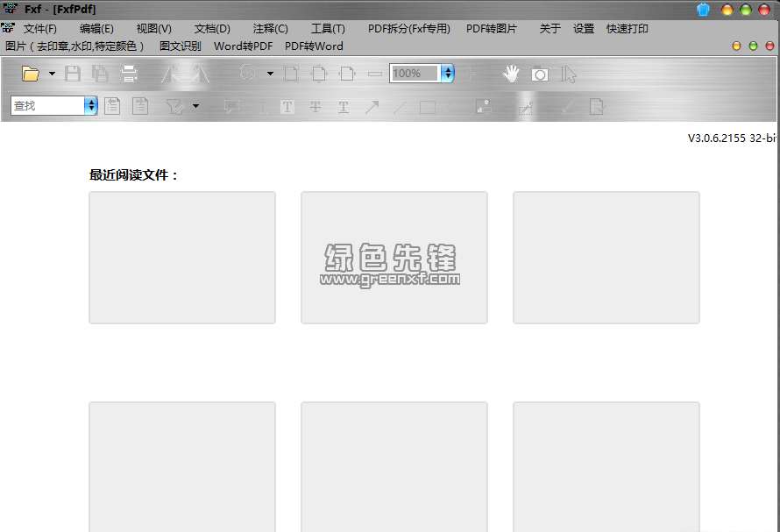Image resolution: width=780 pixels, height=532 pixels.
Task: Open a file with the folder icon
Action: pos(31,74)
